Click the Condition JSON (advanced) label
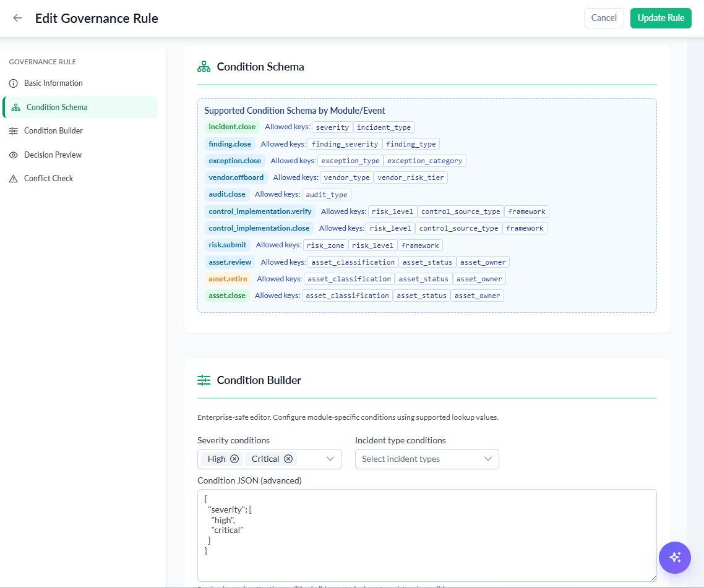This screenshot has height=588, width=704. click(x=249, y=480)
